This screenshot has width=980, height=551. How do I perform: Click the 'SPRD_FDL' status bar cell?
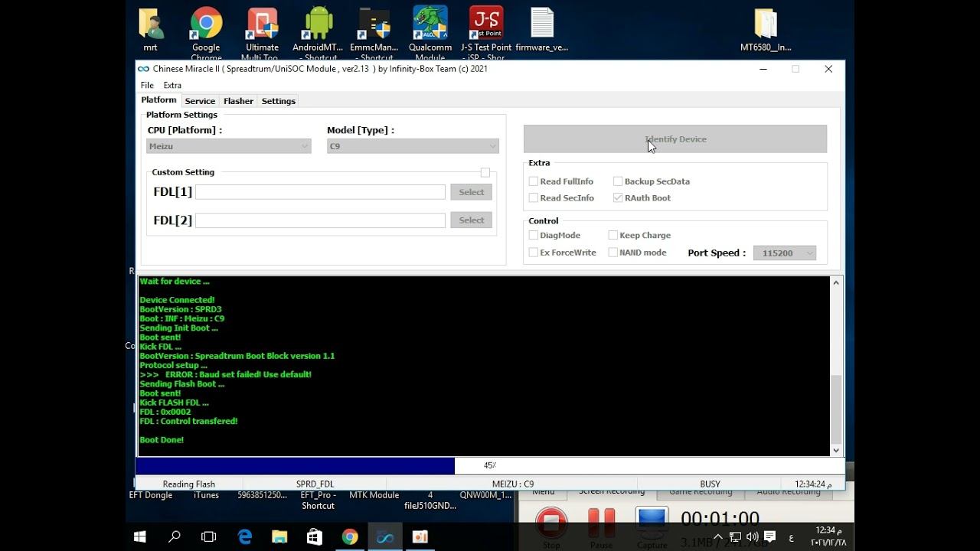(315, 484)
